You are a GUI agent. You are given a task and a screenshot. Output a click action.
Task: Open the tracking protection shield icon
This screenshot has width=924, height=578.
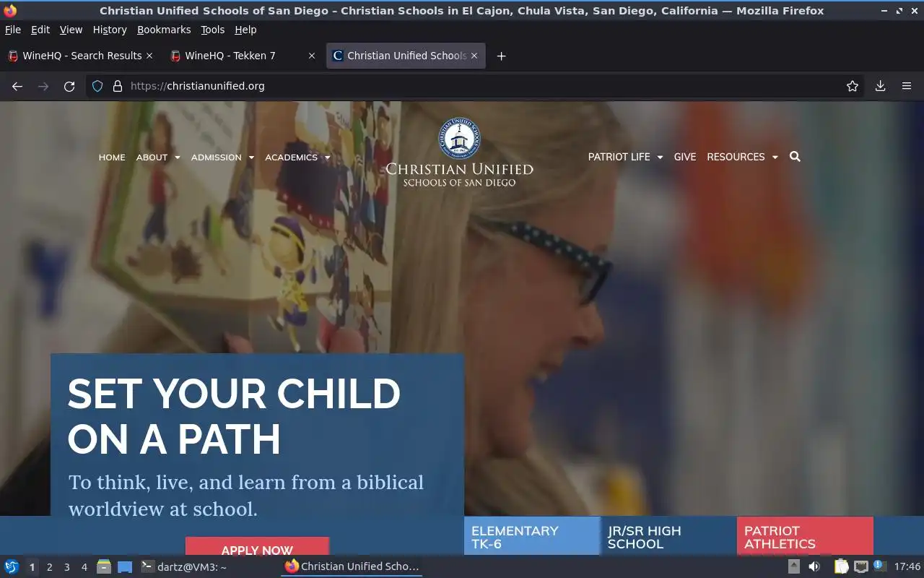97,86
